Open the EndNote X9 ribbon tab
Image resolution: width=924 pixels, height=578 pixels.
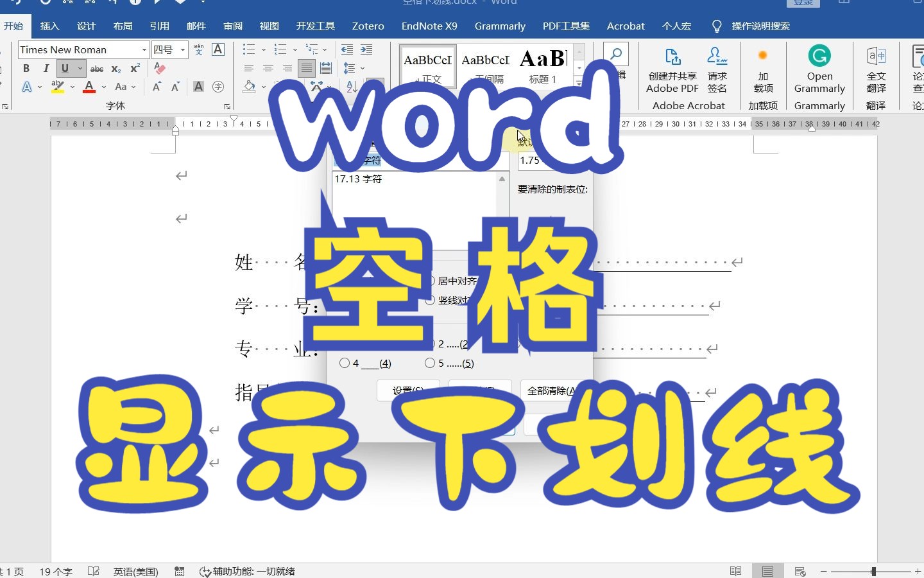tap(429, 26)
